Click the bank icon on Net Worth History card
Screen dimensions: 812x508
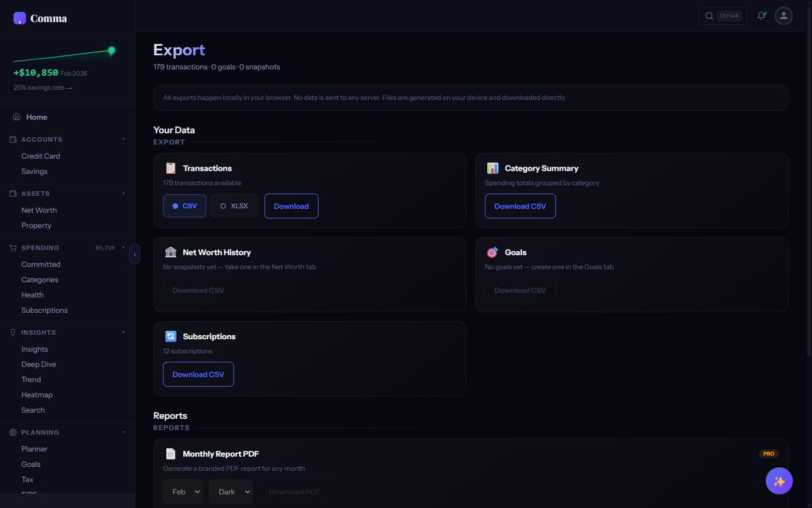(x=170, y=252)
